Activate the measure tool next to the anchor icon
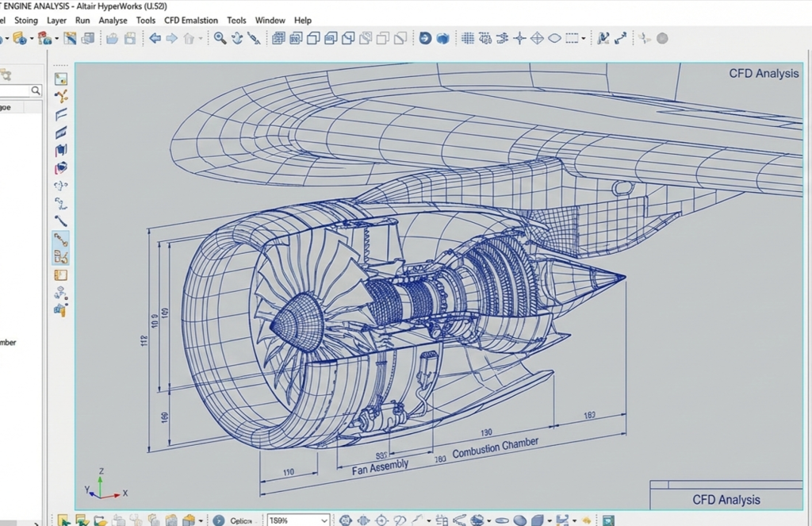The image size is (812, 526). 252,37
